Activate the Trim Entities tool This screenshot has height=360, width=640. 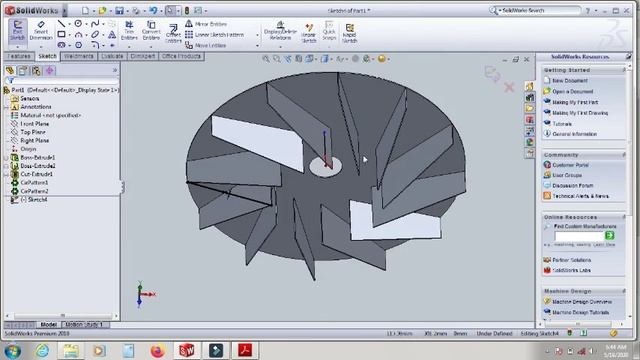pyautogui.click(x=129, y=31)
